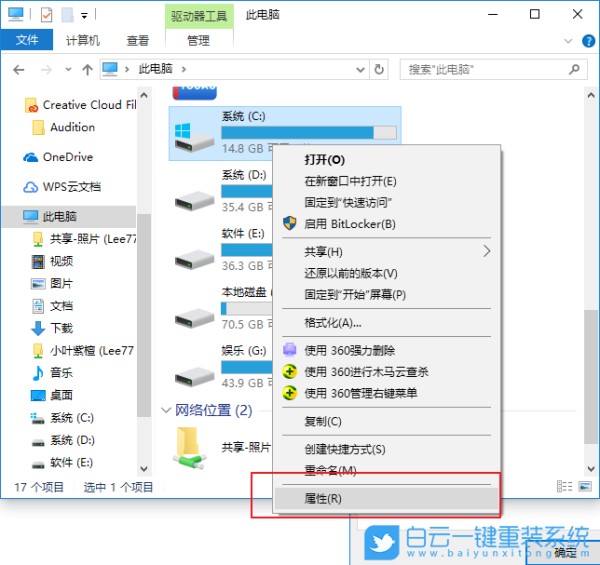Viewport: 600px width, 565px height.
Task: Click the search magnifier icon
Action: [x=574, y=69]
